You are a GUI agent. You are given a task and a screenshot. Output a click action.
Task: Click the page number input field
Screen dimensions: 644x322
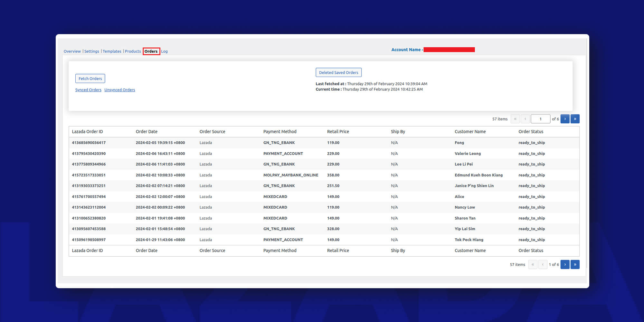(540, 119)
